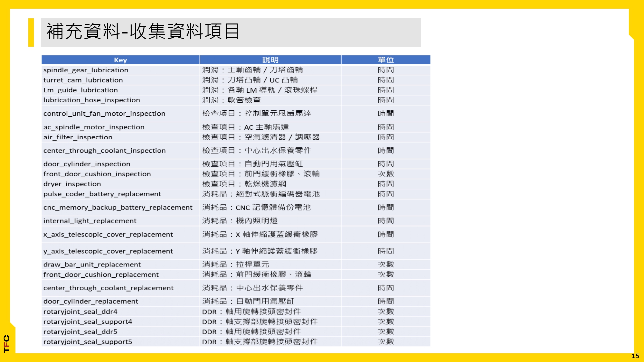Click the front_door_cushion_replacement cell
The image size is (644, 362).
[120, 274]
